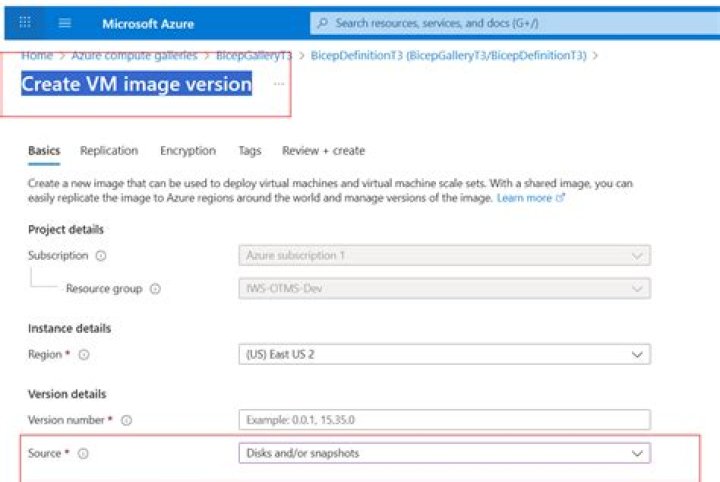Click the Instance details heading
The width and height of the screenshot is (720, 482).
point(69,329)
